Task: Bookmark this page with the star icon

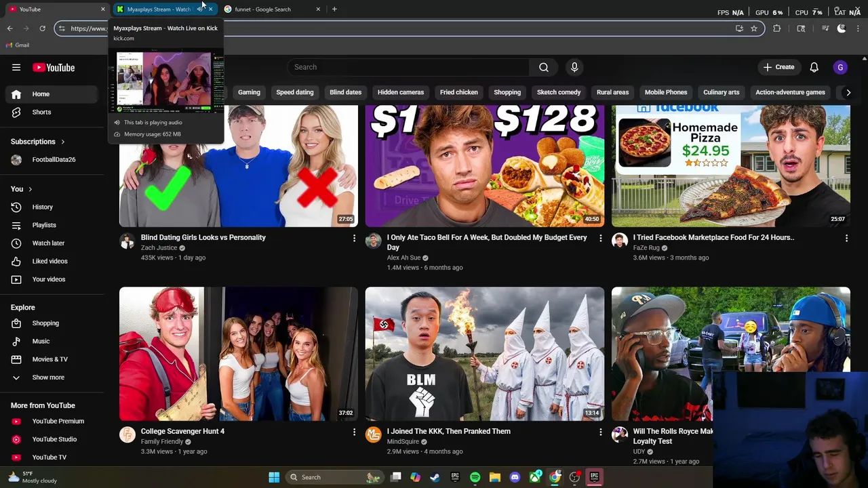Action: [x=754, y=28]
